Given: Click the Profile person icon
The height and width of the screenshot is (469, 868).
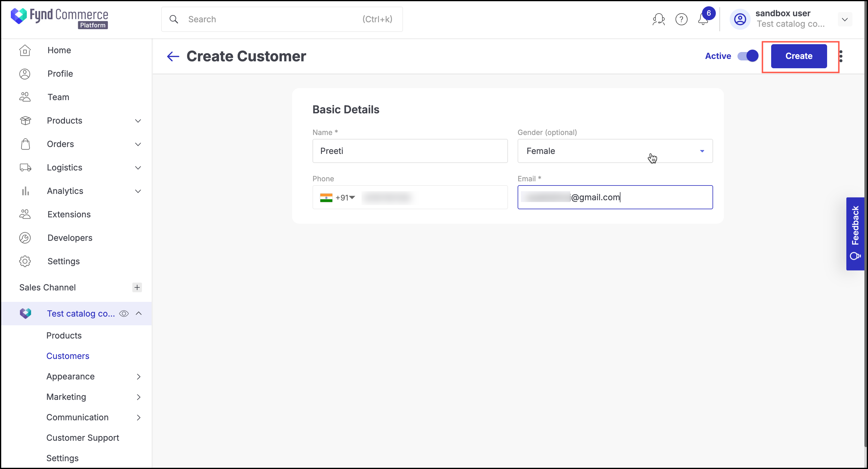Looking at the screenshot, I should 25,74.
